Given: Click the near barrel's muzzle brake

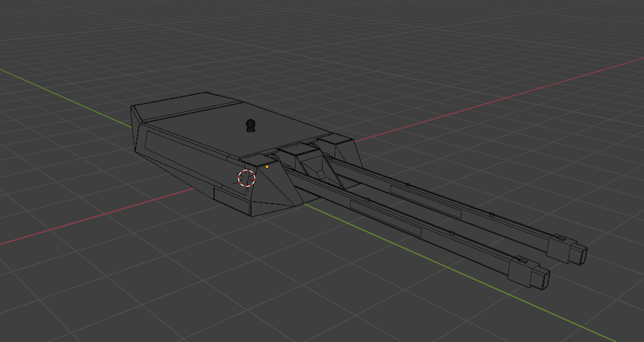Looking at the screenshot, I should pyautogui.click(x=529, y=273).
